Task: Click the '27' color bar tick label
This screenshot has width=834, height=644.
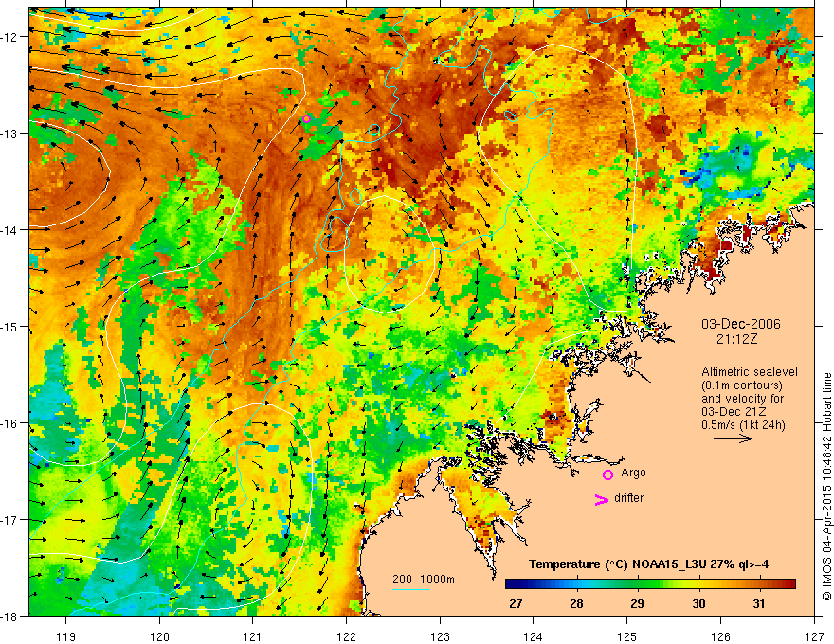Action: tap(516, 604)
